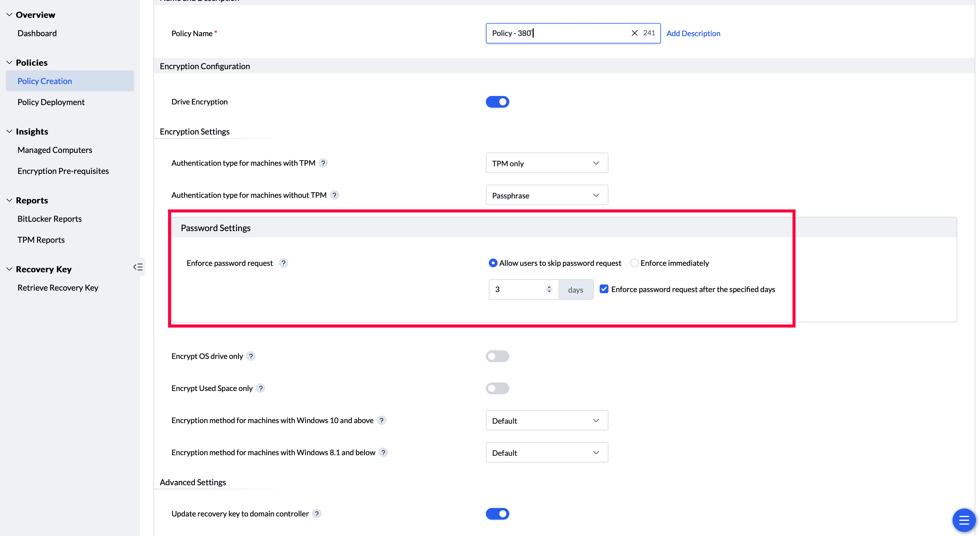Go to BitLocker Reports page
Viewport: 980px width, 536px height.
click(x=50, y=219)
